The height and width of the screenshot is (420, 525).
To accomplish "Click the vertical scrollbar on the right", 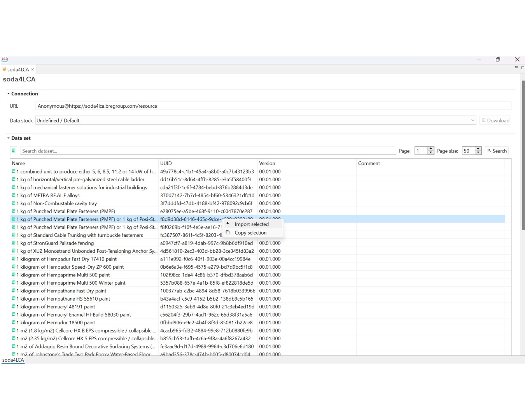I will pos(523,156).
